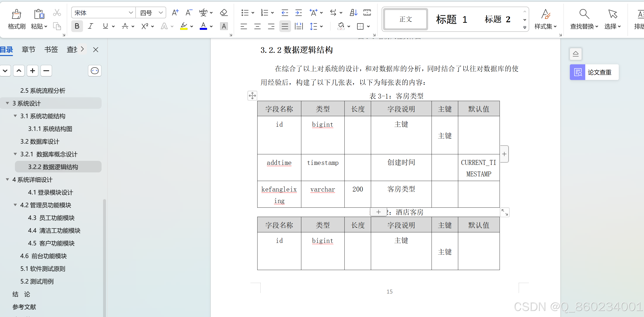Click the center align icon
This screenshot has width=644, height=317.
(x=257, y=26)
